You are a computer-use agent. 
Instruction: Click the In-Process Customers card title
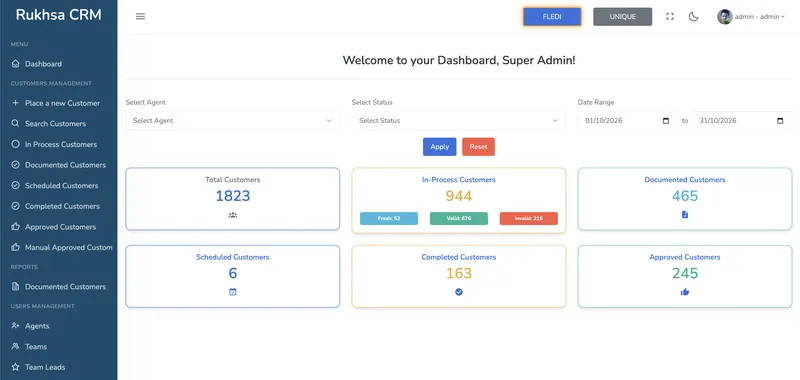pyautogui.click(x=459, y=180)
